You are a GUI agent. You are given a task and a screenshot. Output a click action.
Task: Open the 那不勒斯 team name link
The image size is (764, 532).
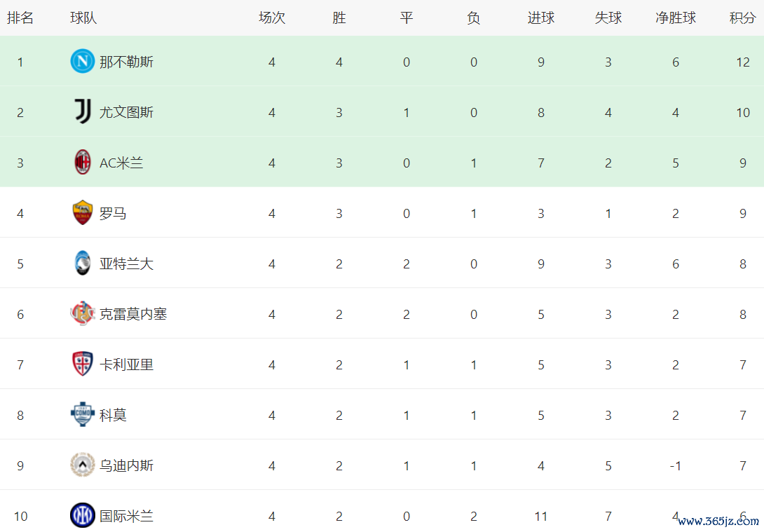[126, 62]
